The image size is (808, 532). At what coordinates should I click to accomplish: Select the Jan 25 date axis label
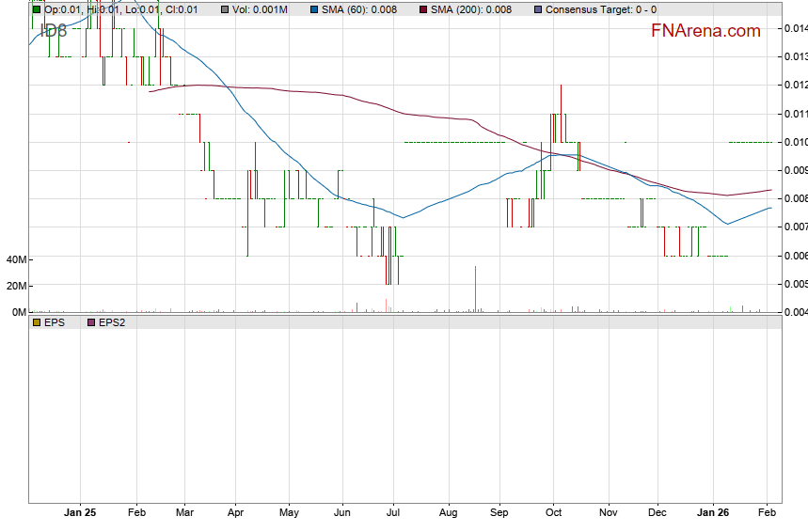click(79, 513)
